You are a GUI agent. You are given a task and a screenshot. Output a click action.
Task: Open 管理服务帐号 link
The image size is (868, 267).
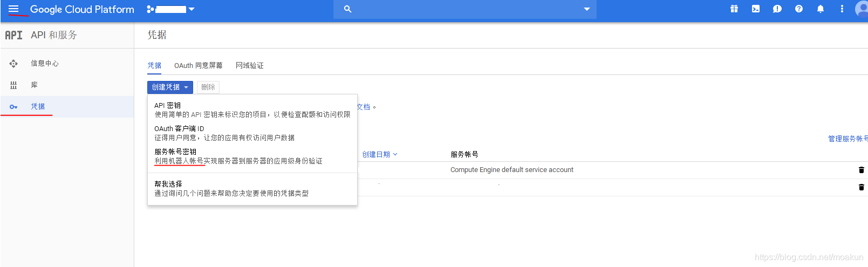848,139
